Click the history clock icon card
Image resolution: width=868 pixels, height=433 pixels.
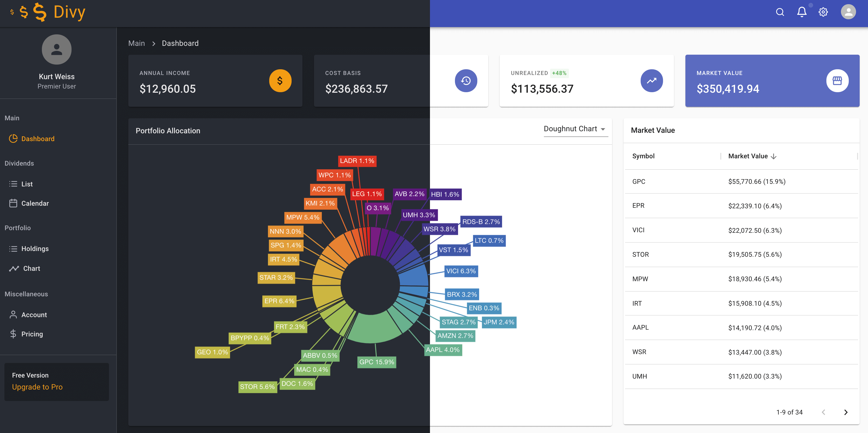pos(466,81)
